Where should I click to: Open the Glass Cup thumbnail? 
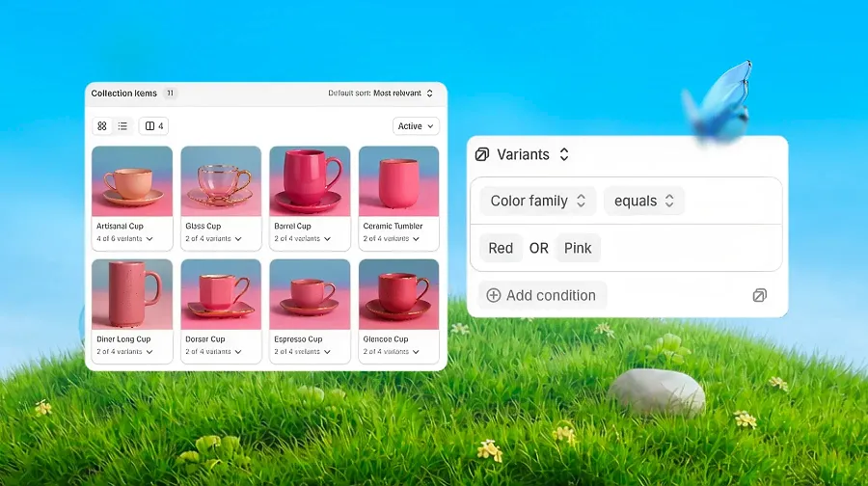click(x=221, y=181)
